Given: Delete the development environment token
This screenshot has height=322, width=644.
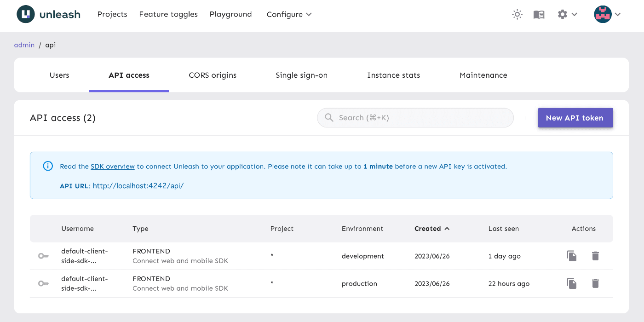Looking at the screenshot, I should click(x=595, y=256).
